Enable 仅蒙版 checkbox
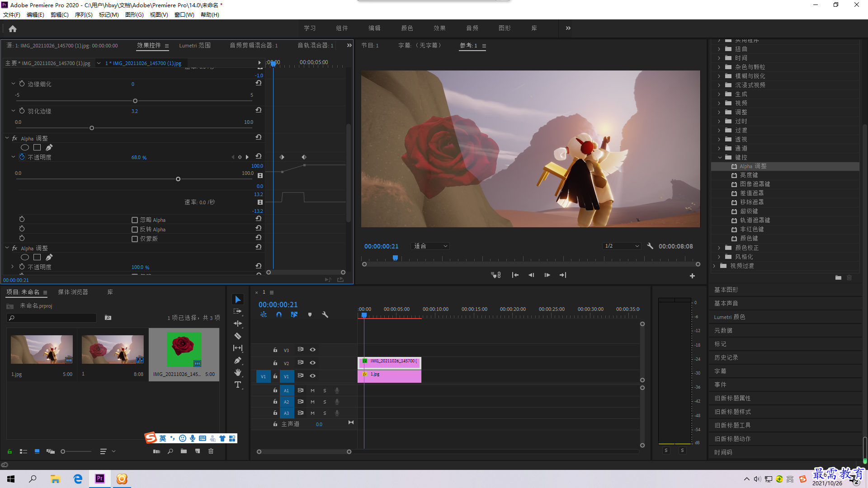The image size is (868, 488). pos(135,239)
